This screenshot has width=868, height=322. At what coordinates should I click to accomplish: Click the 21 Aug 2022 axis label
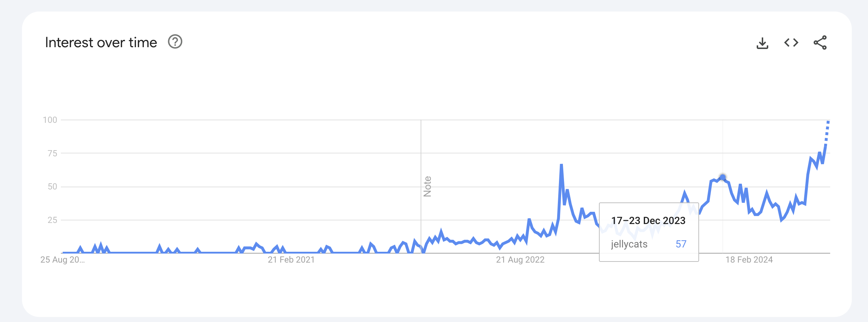tap(520, 260)
